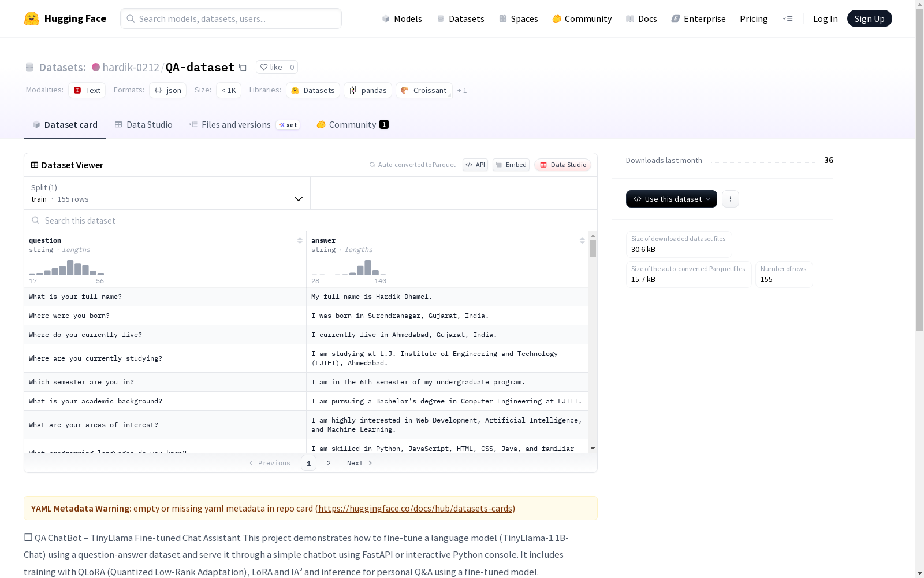Click the Hugging Face logo icon
Image resolution: width=924 pixels, height=578 pixels.
(x=32, y=18)
